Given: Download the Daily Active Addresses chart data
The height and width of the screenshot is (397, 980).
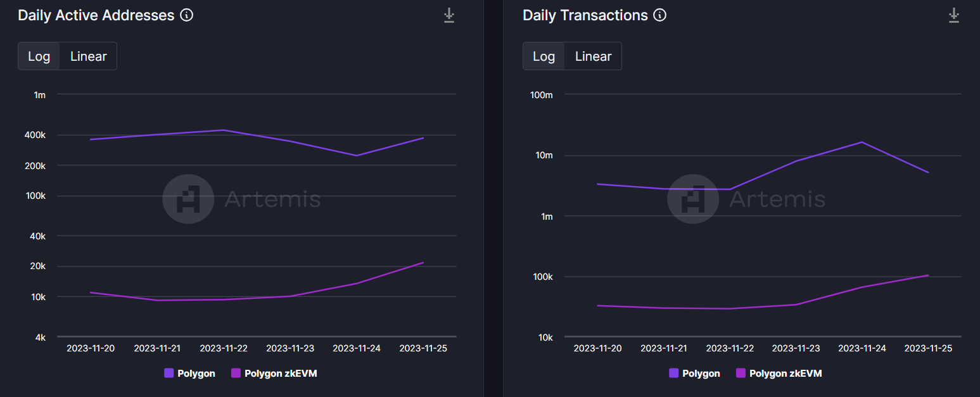Looking at the screenshot, I should [x=449, y=15].
